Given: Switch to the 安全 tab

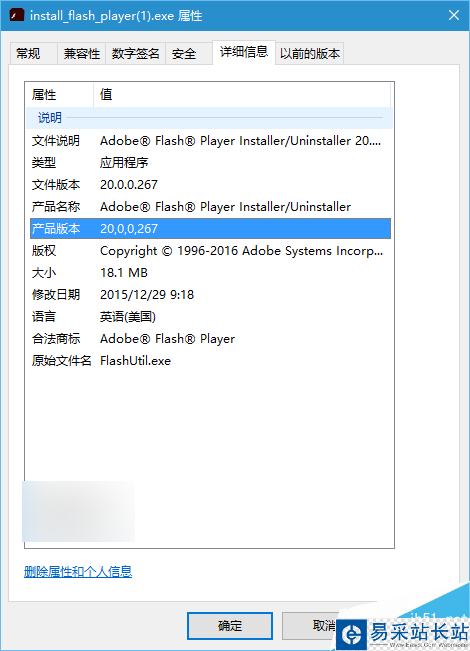Looking at the screenshot, I should coord(189,54).
